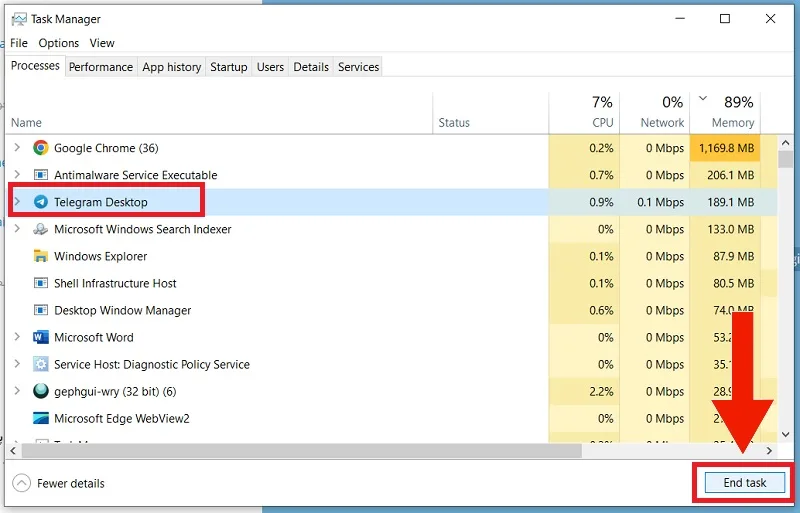This screenshot has width=800, height=513.
Task: Sort by the Name column header
Action: tap(219, 113)
